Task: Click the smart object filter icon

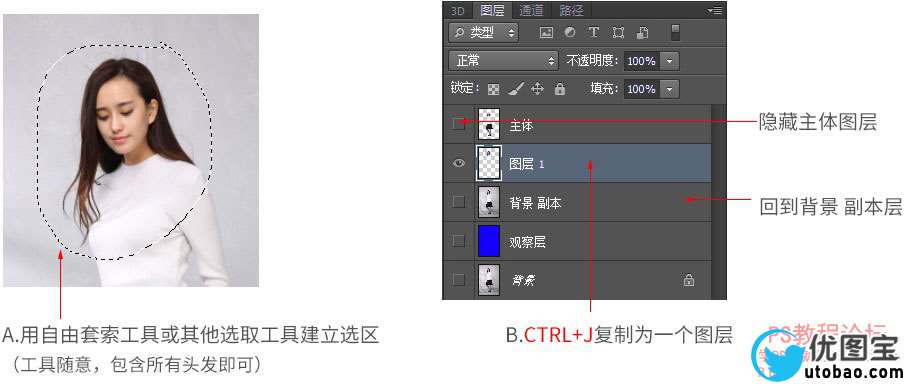Action: [x=643, y=32]
